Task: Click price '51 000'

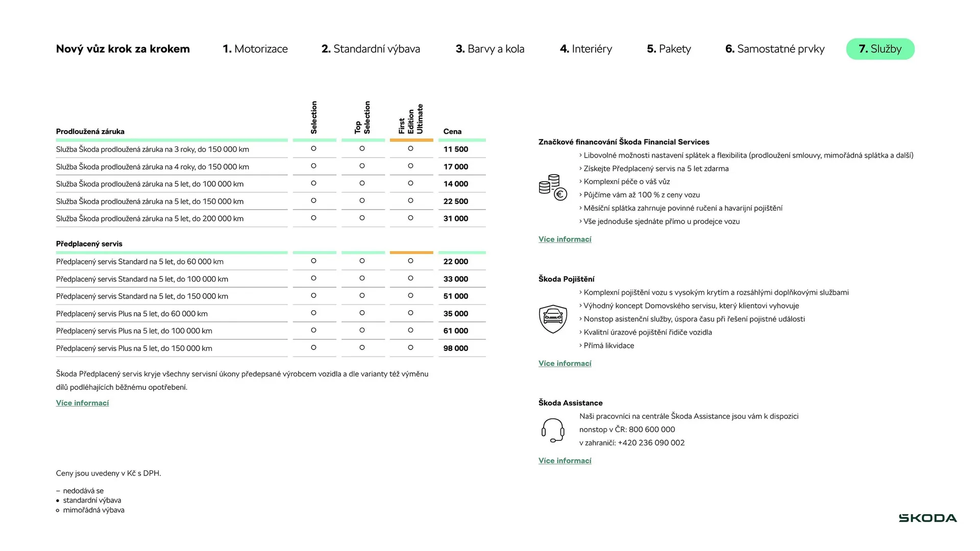Action: pyautogui.click(x=456, y=296)
